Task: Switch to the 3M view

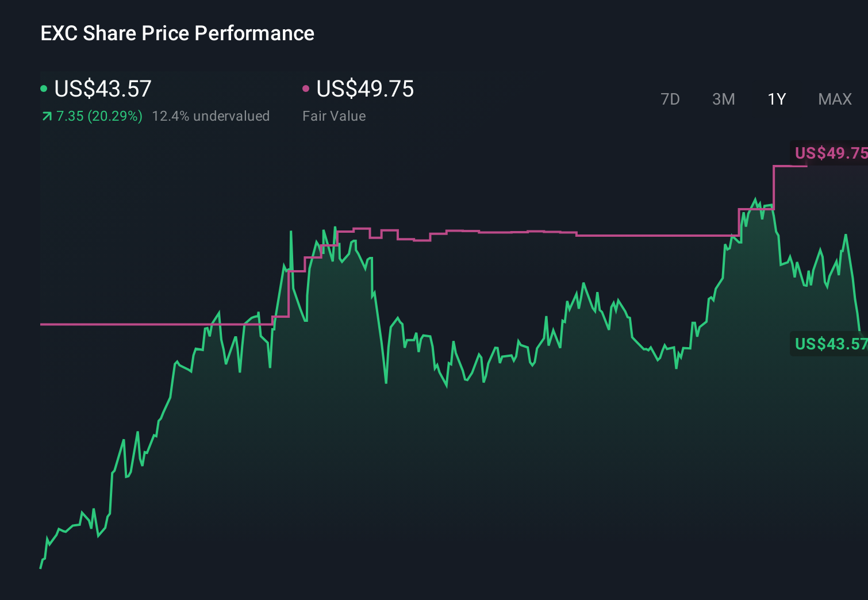Action: [x=723, y=99]
